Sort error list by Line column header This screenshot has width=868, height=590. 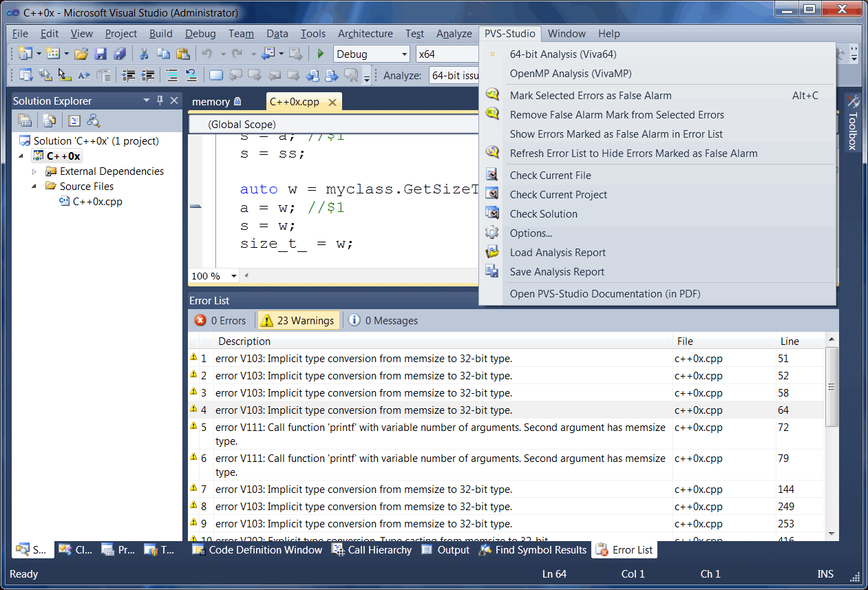coord(800,341)
